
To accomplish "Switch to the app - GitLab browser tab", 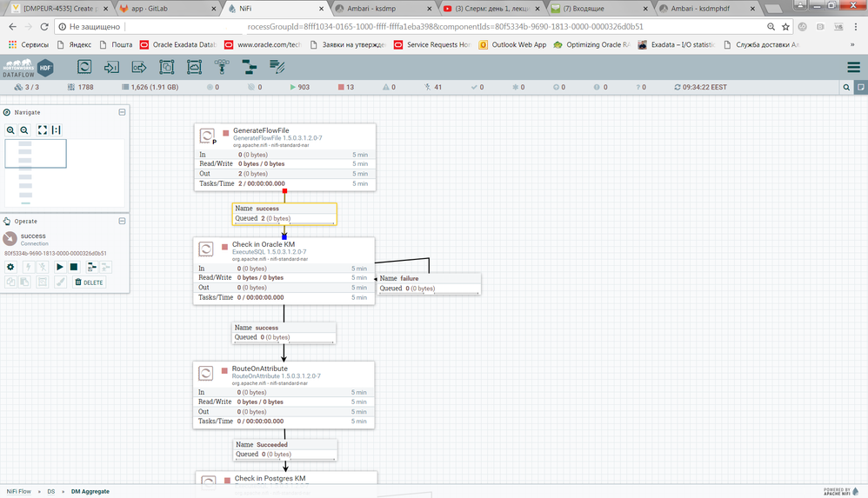I will 168,9.
